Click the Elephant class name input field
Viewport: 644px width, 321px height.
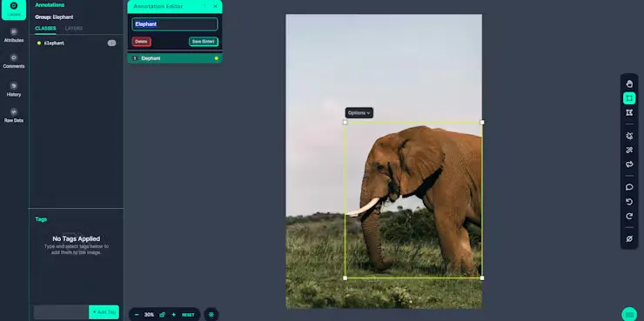coord(175,24)
